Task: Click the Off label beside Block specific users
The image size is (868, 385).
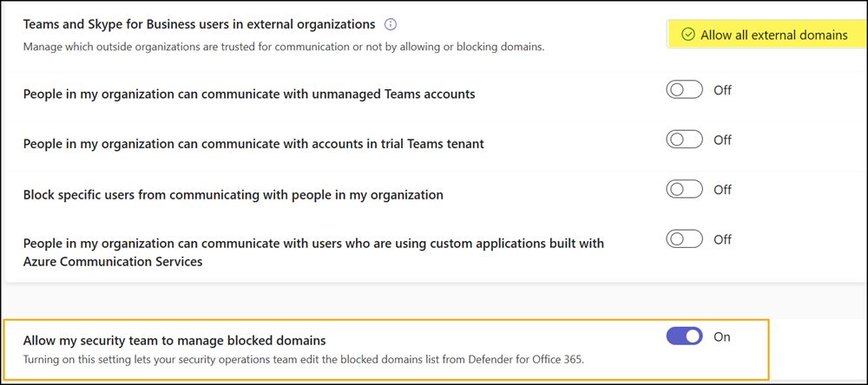Action: click(722, 189)
